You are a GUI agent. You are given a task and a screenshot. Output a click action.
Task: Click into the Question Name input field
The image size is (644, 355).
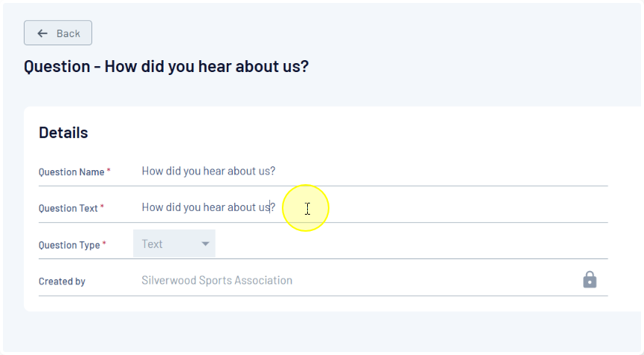[372, 172]
